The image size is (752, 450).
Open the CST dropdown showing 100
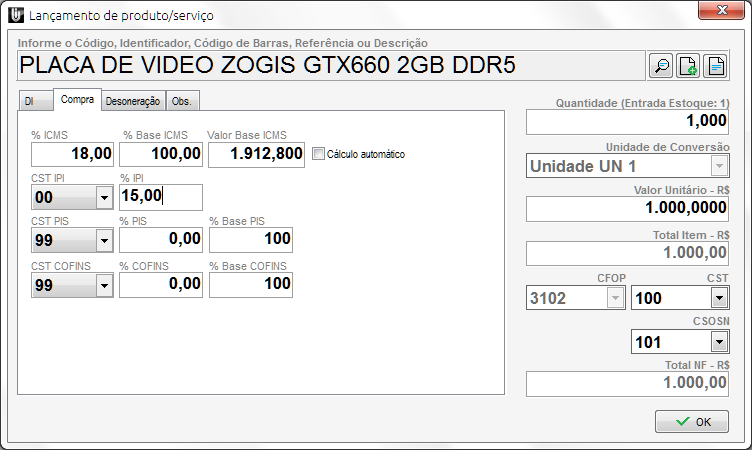click(x=718, y=298)
